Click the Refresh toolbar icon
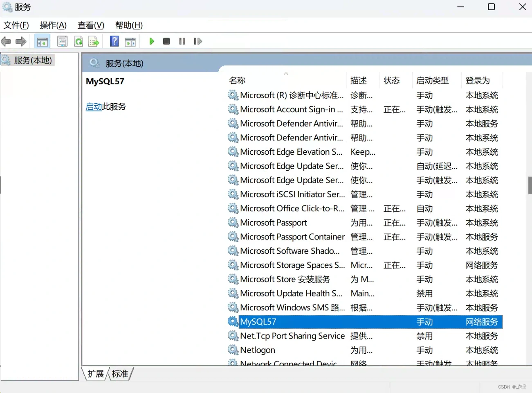 pyautogui.click(x=79, y=41)
